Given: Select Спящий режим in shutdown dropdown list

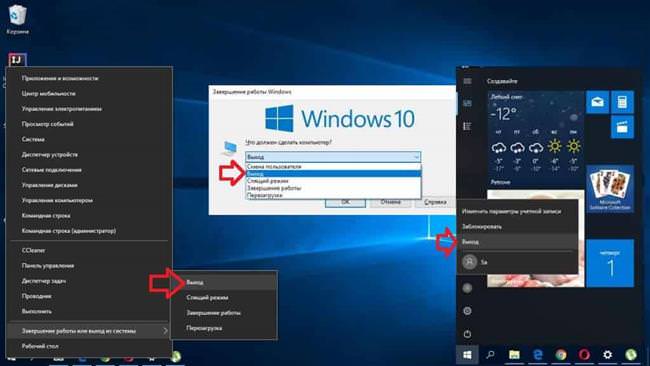Looking at the screenshot, I should point(333,181).
